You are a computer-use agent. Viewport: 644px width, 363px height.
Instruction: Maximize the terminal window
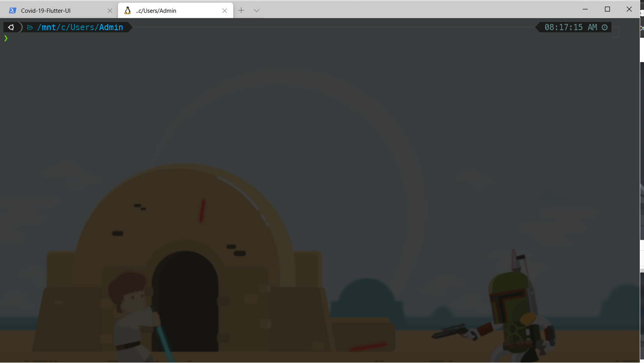click(x=607, y=9)
